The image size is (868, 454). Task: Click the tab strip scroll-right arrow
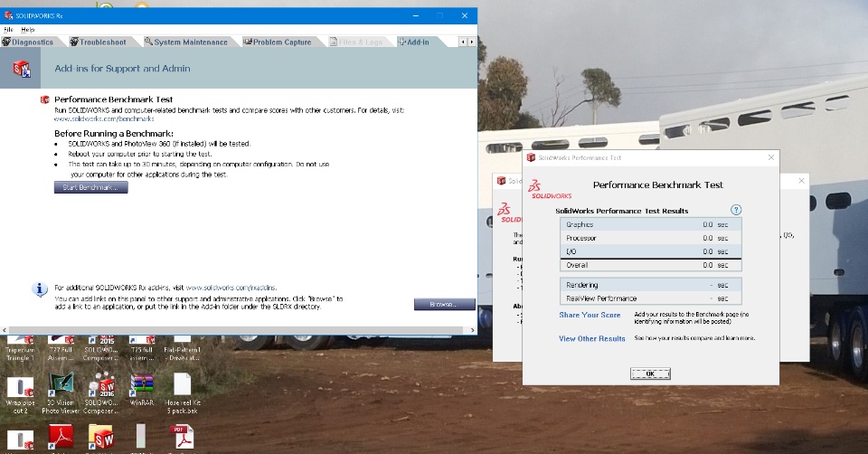coord(472,43)
